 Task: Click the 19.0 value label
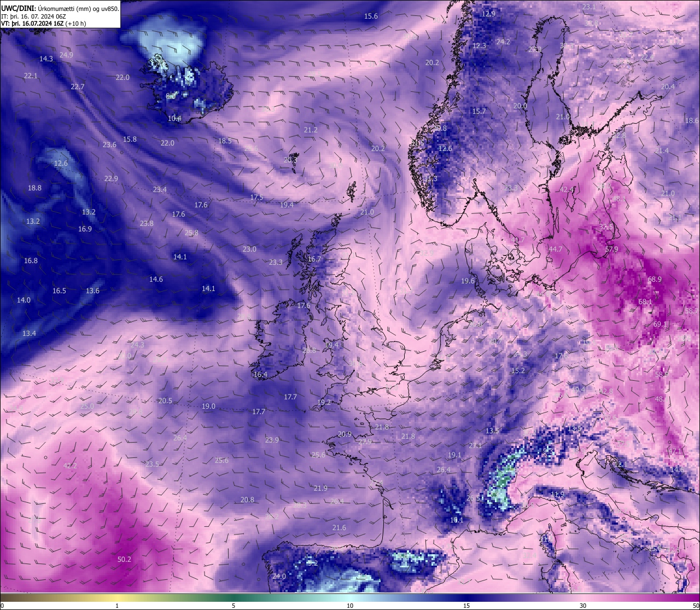[208, 406]
